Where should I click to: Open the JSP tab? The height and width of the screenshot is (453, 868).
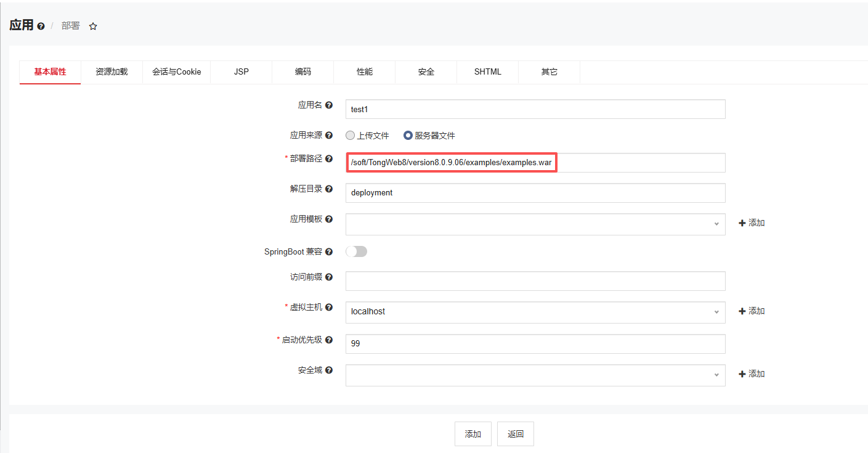(x=241, y=72)
